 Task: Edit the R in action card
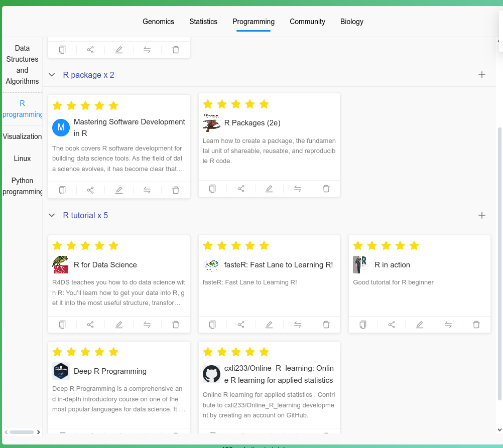(x=420, y=325)
